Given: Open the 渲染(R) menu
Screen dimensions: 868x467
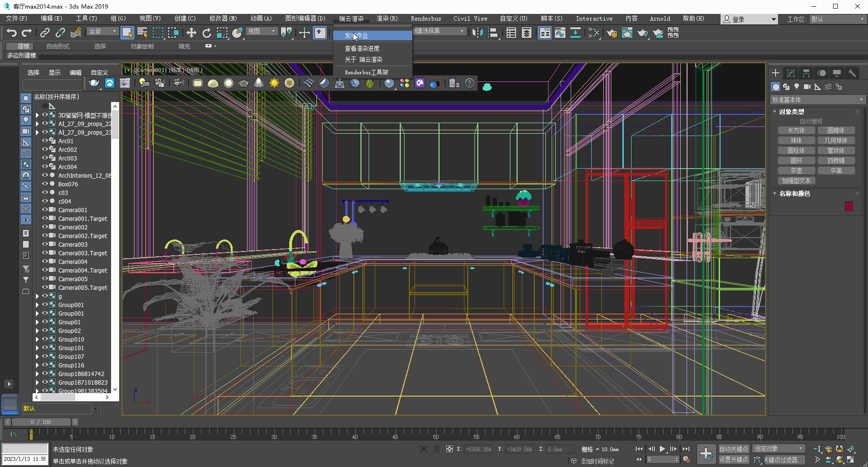Looking at the screenshot, I should [387, 19].
